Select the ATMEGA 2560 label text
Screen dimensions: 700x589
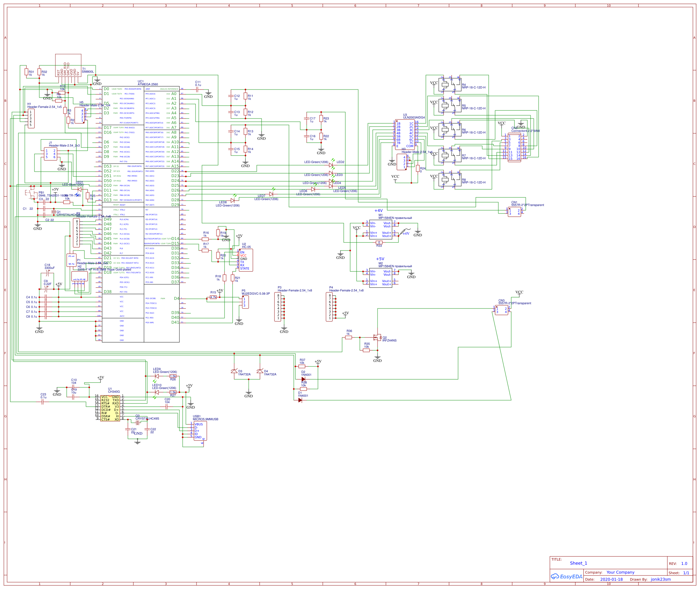[x=148, y=84]
